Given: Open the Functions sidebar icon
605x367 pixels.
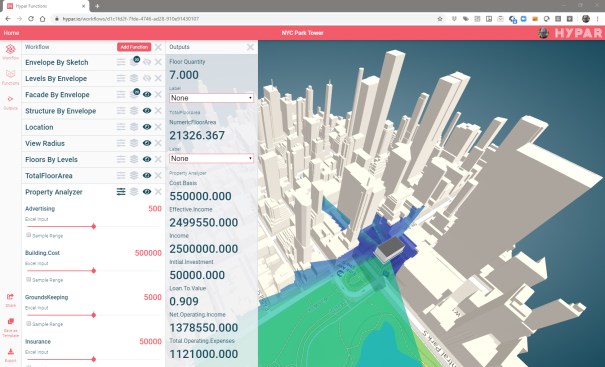Looking at the screenshot, I should 10,76.
